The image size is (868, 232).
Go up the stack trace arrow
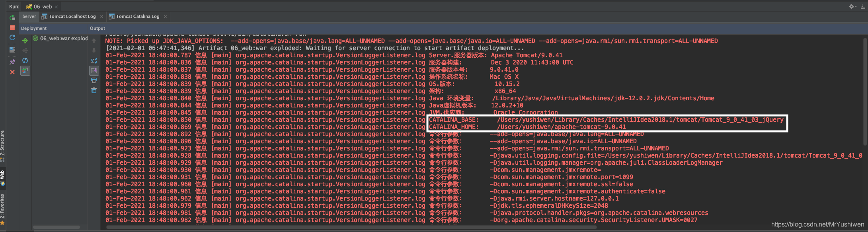94,41
